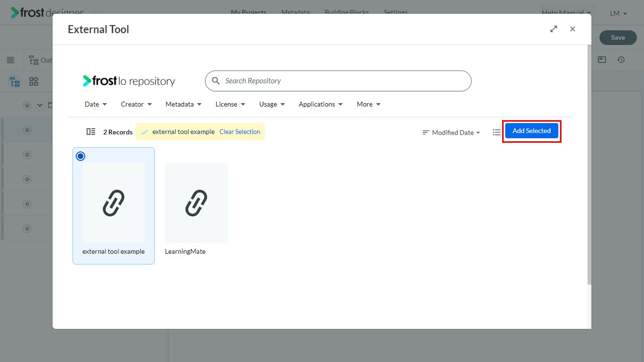Click the 'external tool example' card title
Screen dimensions: 644x362
(x=114, y=251)
